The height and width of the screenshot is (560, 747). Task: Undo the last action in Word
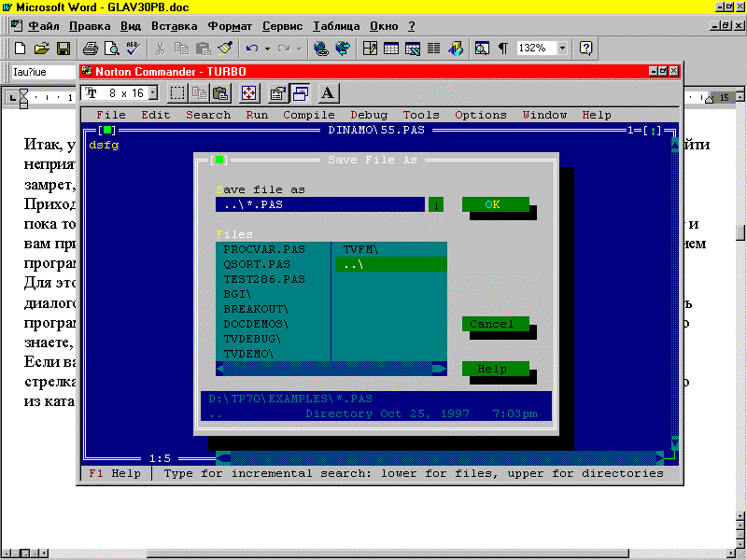[x=252, y=49]
